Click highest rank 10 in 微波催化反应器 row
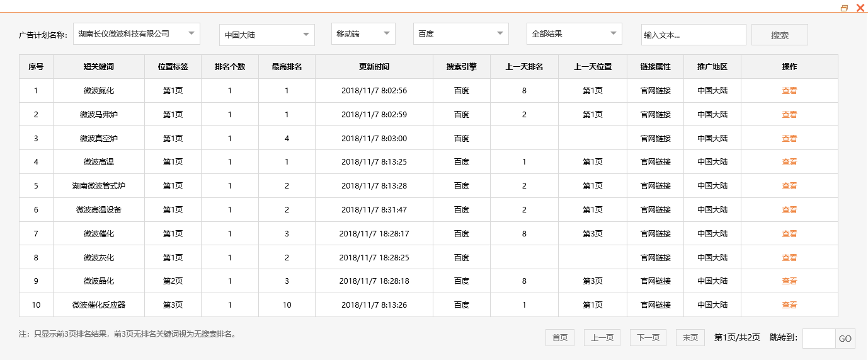This screenshot has width=868, height=360. [x=287, y=305]
